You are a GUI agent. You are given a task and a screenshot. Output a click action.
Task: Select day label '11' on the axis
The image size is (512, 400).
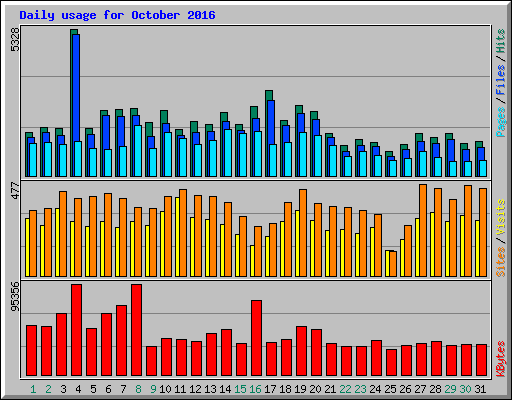180,389
